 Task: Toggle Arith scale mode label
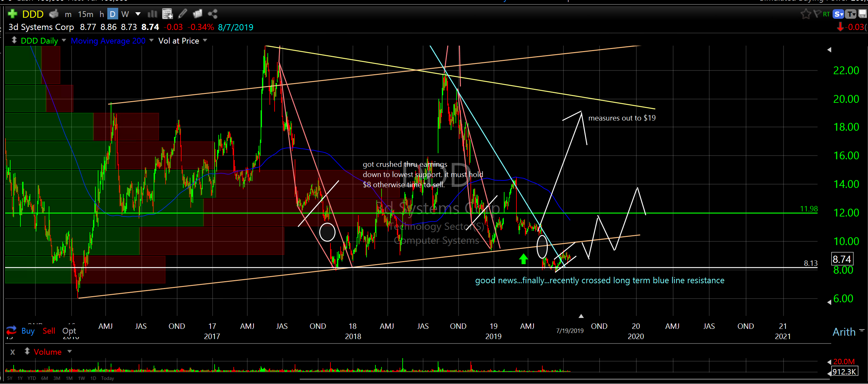click(x=844, y=332)
